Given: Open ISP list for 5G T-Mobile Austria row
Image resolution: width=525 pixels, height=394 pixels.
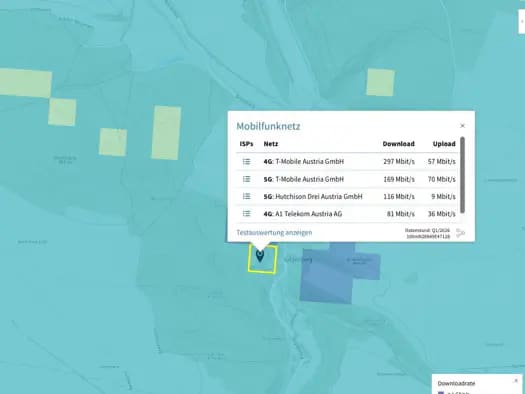Looking at the screenshot, I should click(x=246, y=179).
